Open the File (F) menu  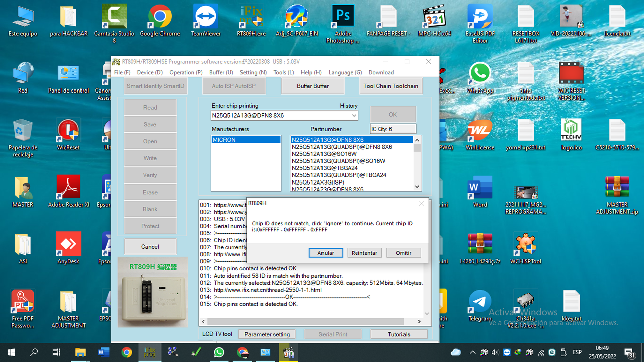(x=122, y=72)
